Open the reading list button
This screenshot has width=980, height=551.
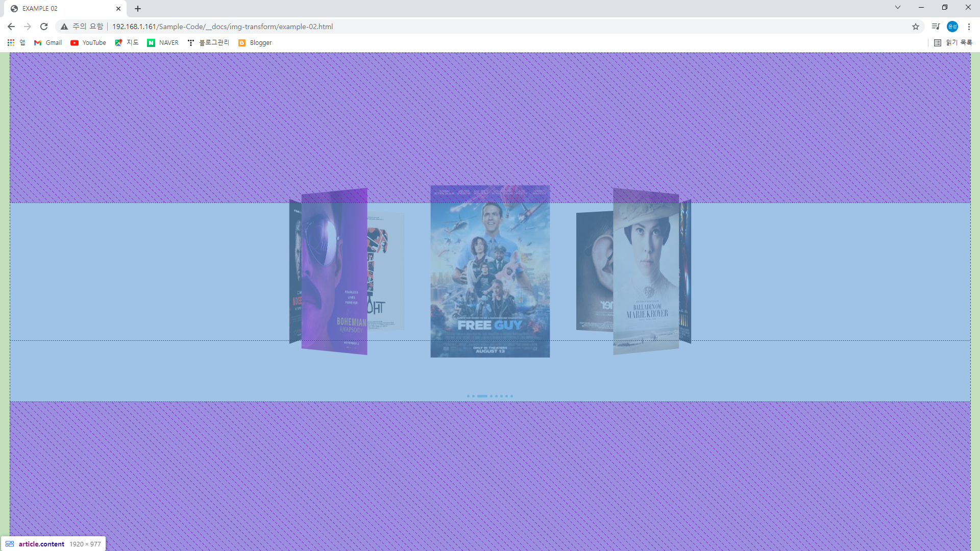pos(953,43)
